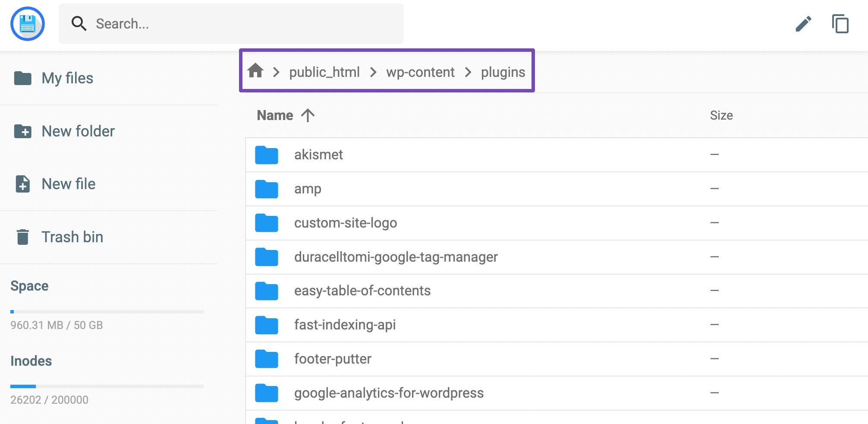Open the plugins breadcrumb entry
The width and height of the screenshot is (868, 424).
point(503,72)
